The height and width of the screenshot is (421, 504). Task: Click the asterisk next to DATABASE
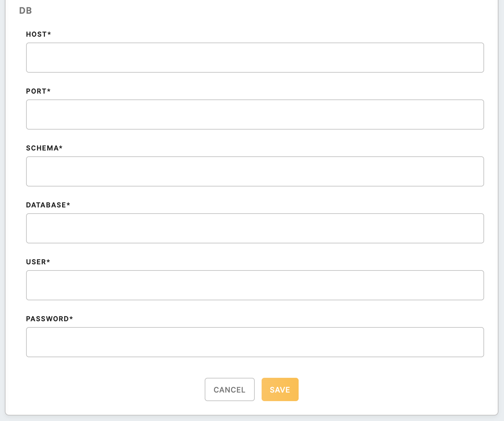[69, 204]
